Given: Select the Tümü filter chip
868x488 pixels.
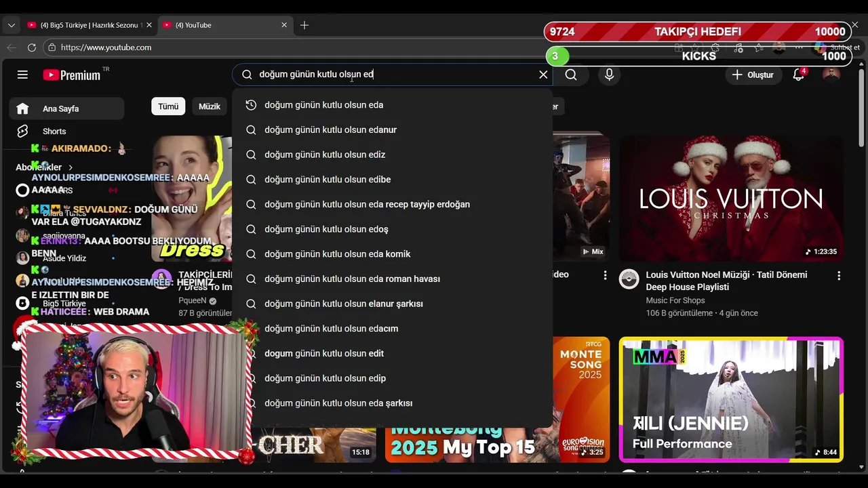Looking at the screenshot, I should click(168, 106).
